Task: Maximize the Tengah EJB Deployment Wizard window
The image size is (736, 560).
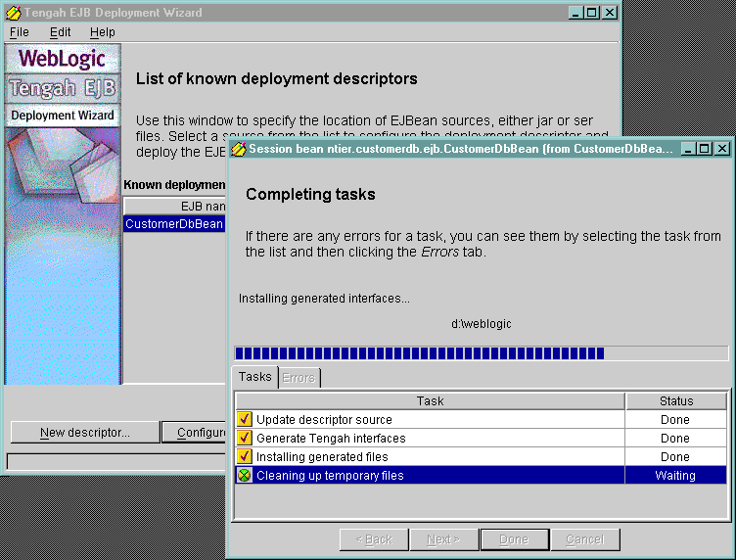Action: [592, 13]
